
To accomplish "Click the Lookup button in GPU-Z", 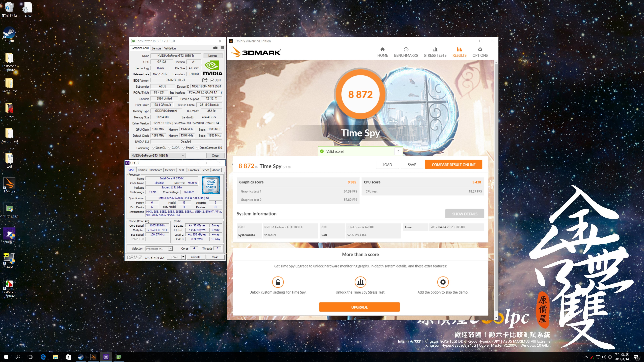I will coord(213,56).
